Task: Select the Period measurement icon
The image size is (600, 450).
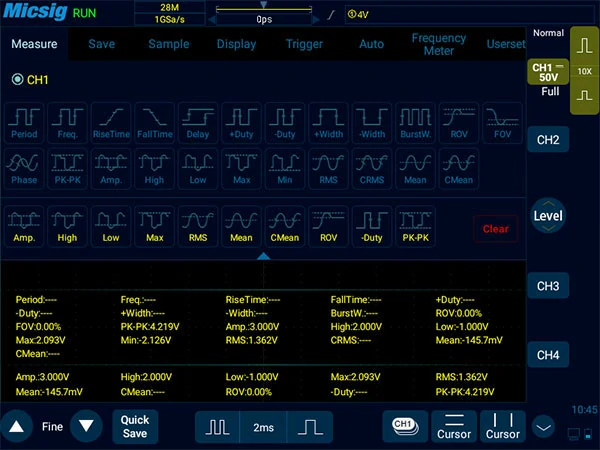Action: pos(24,123)
